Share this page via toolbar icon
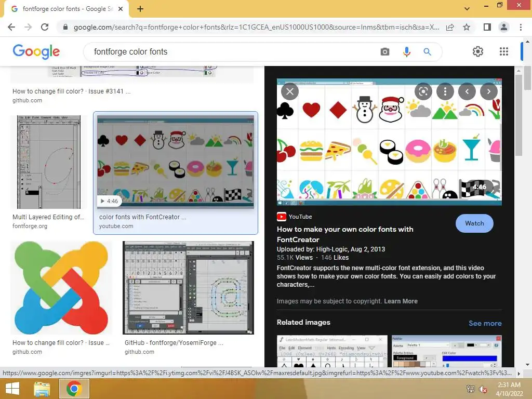This screenshot has width=532, height=399. coord(450,27)
